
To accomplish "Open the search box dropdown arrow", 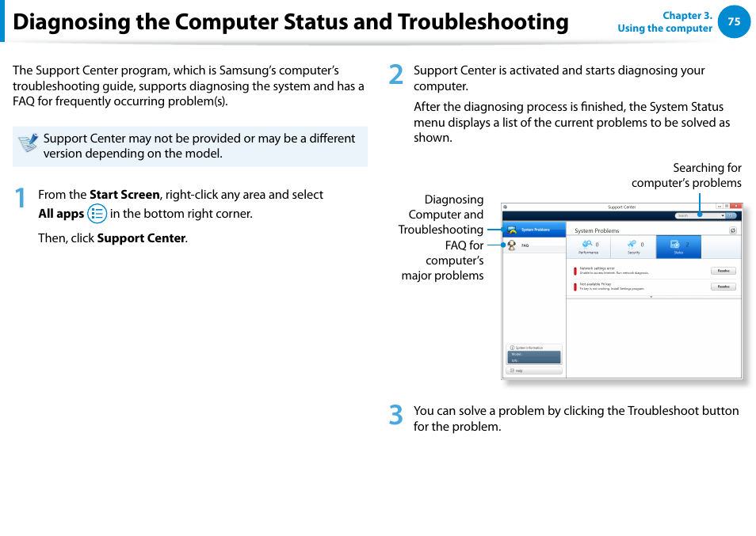I will 724,215.
